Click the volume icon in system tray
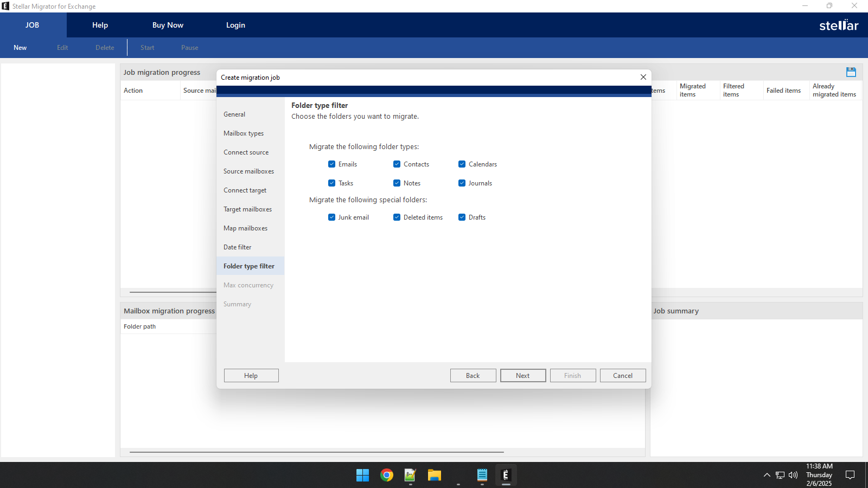Image resolution: width=868 pixels, height=488 pixels. (x=793, y=475)
